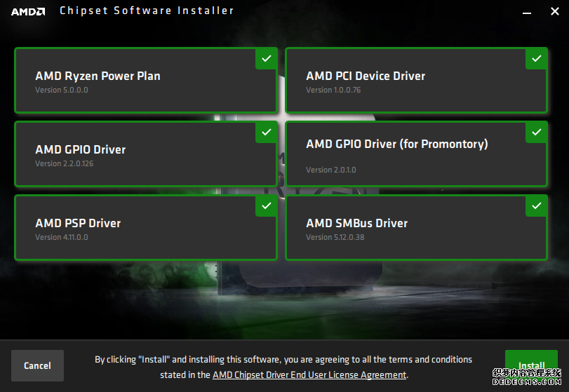Viewport: 569px width, 392px height.
Task: Click the AMD logo in the title bar
Action: click(28, 12)
